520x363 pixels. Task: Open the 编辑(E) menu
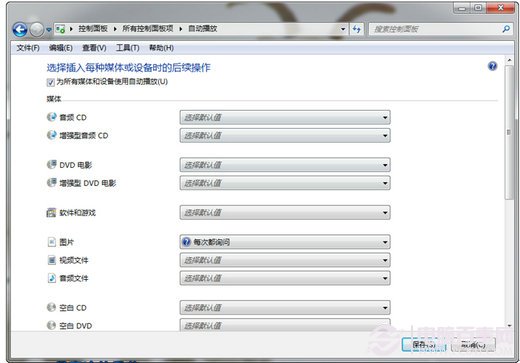click(x=61, y=48)
